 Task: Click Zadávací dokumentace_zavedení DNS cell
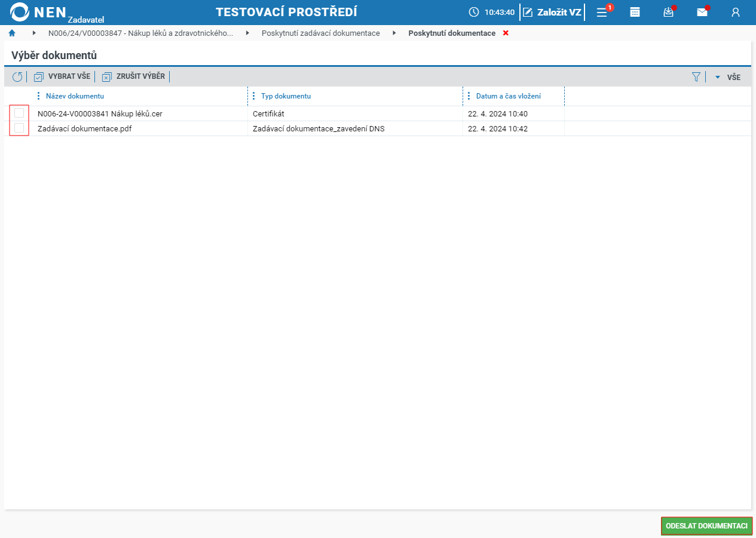[x=319, y=128]
